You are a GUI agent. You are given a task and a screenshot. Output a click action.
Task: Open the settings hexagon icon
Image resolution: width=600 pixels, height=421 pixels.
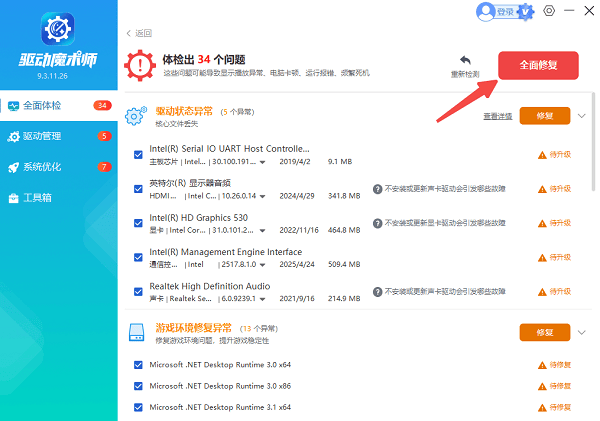(549, 11)
